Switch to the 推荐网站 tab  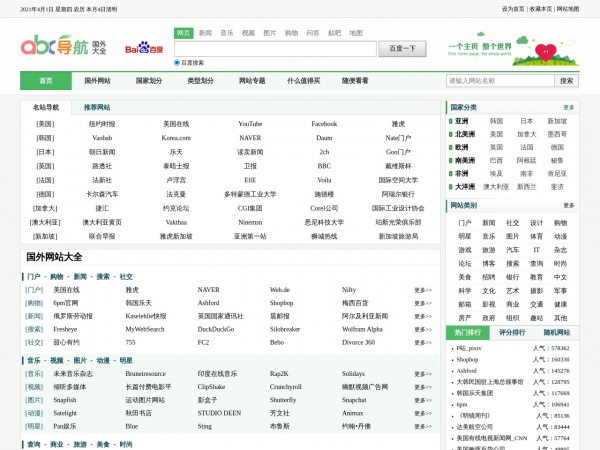pos(97,107)
